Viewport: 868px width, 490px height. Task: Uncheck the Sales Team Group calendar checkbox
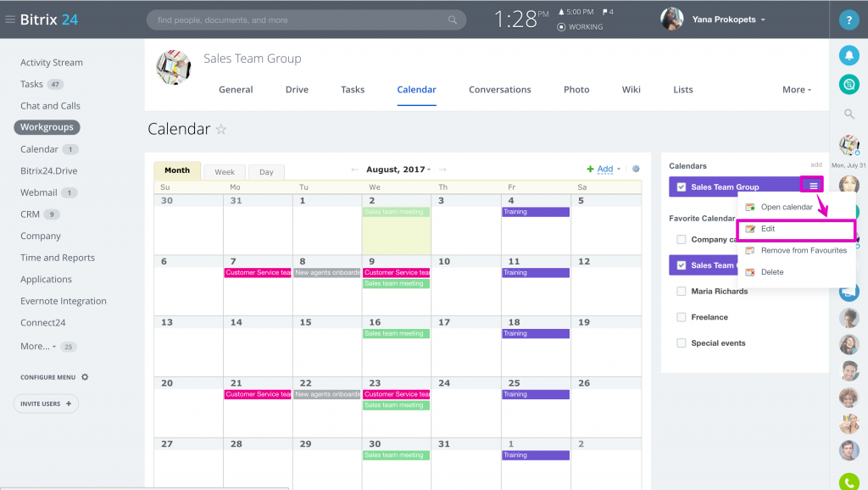[682, 187]
